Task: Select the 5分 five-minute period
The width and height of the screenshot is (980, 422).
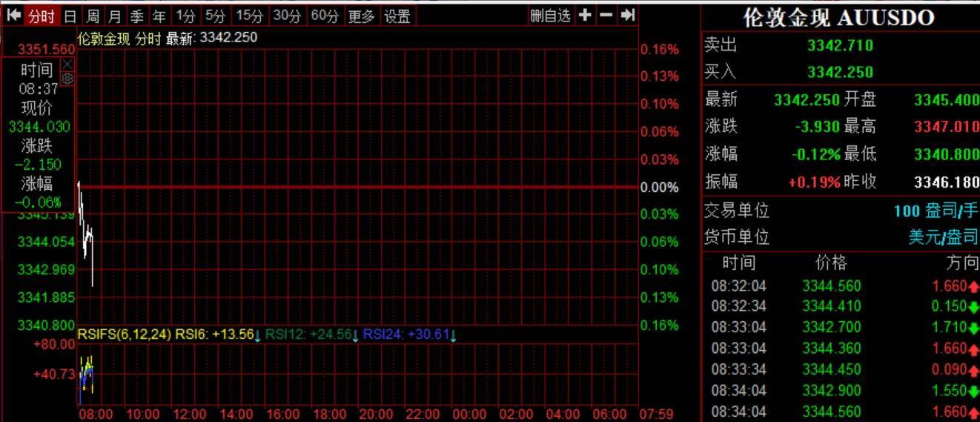Action: [216, 16]
